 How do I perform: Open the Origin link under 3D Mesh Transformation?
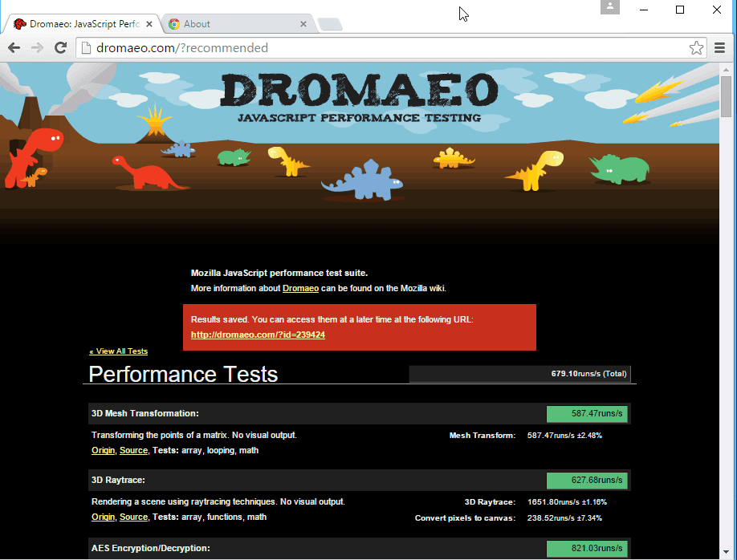pyautogui.click(x=103, y=451)
